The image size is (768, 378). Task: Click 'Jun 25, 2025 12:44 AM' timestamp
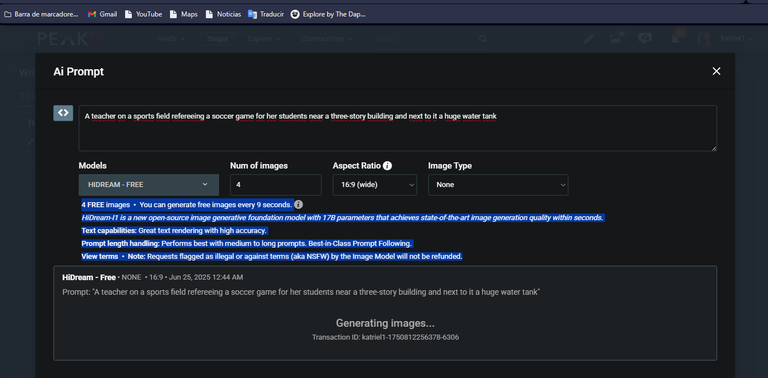205,277
